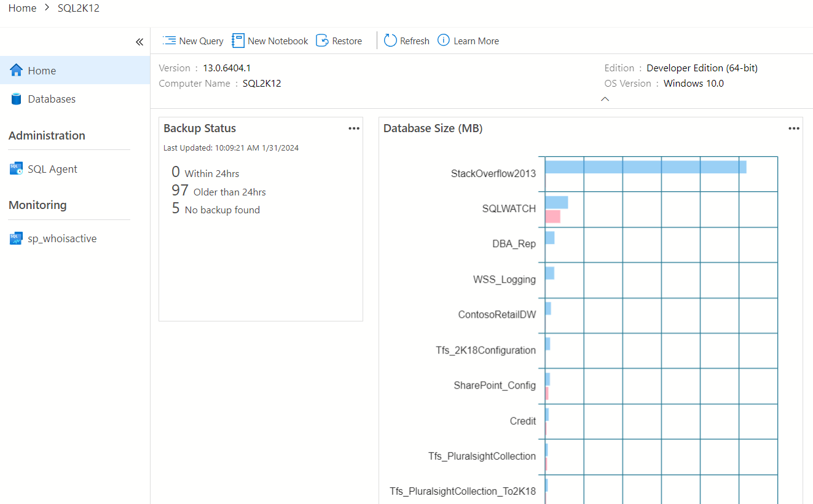The height and width of the screenshot is (504, 813).
Task: Click the Home house icon
Action: coord(17,70)
